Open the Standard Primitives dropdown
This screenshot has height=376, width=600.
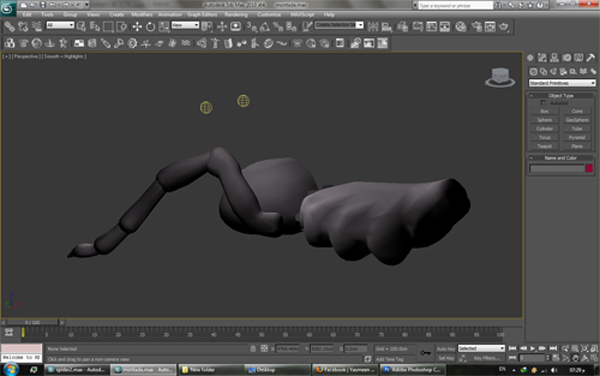(x=562, y=83)
